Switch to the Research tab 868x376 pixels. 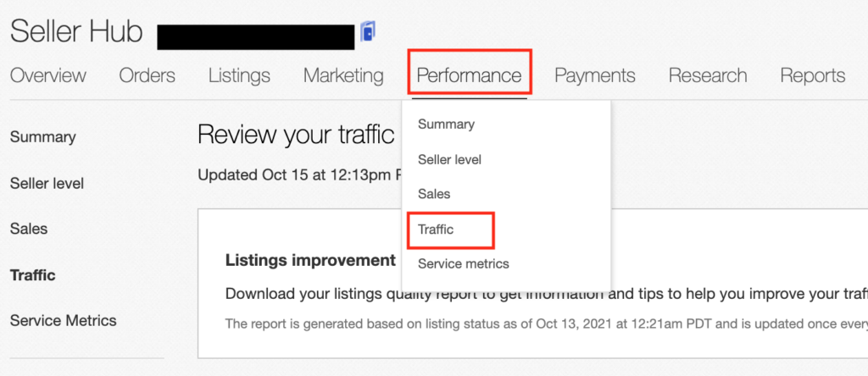708,75
